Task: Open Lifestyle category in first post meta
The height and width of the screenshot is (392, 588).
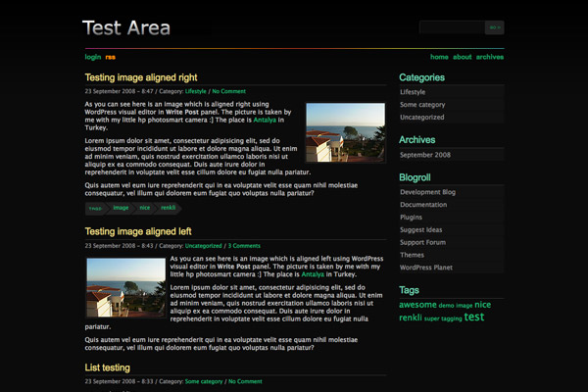Action: 195,91
